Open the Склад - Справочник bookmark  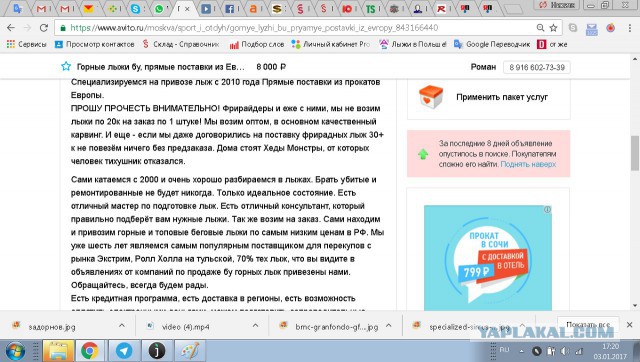click(x=181, y=44)
